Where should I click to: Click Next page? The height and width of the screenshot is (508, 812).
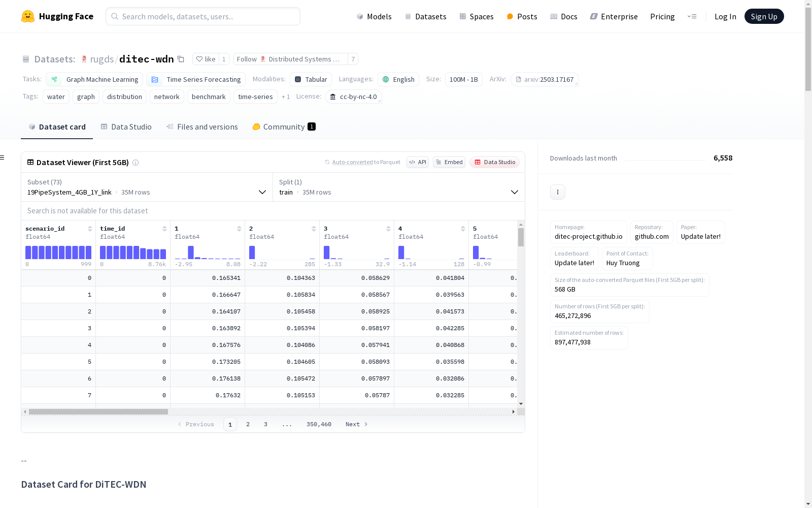356,424
